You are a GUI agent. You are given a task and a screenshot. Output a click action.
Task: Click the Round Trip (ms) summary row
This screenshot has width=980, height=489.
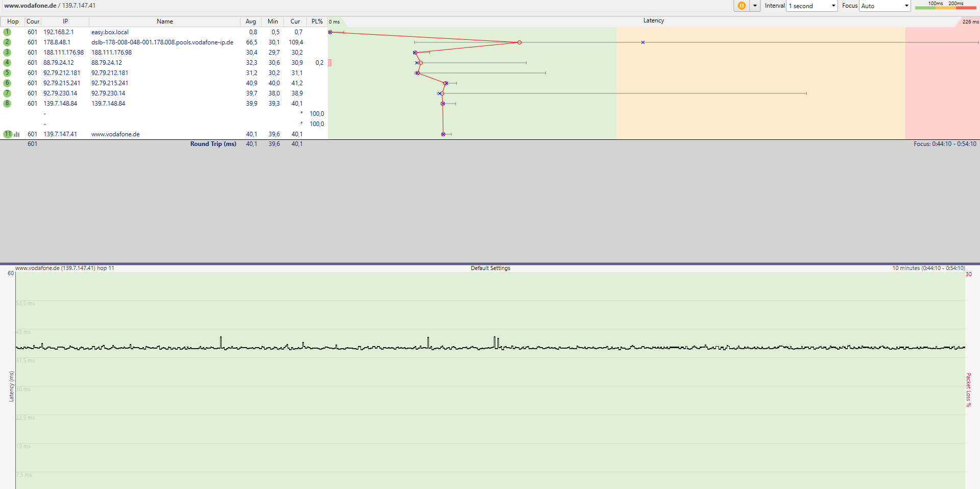[213, 143]
